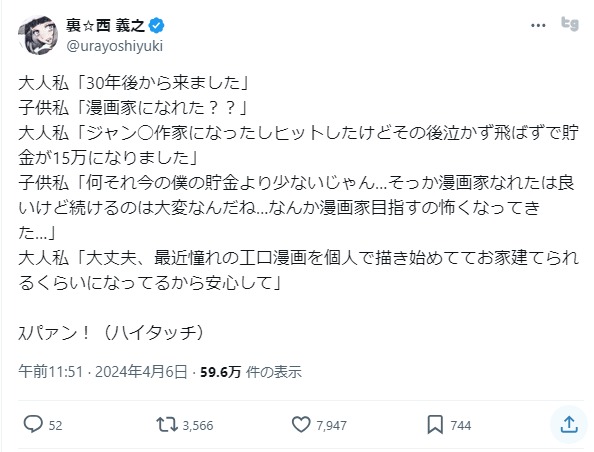
Task: Open the three-dot more options menu
Action: (538, 25)
